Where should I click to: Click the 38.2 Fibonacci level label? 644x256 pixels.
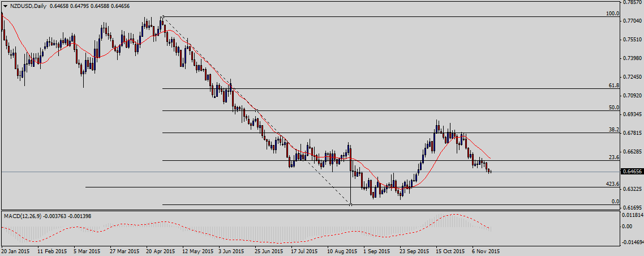[613, 129]
